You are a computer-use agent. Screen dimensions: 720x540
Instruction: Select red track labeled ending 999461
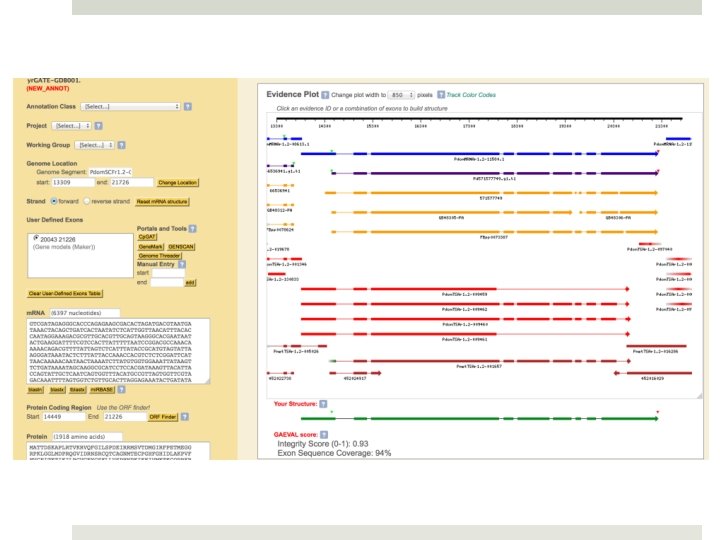[465, 334]
